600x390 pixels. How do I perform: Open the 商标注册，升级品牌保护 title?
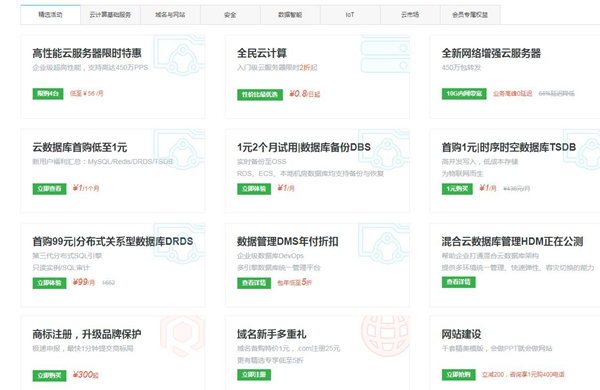tap(87, 334)
